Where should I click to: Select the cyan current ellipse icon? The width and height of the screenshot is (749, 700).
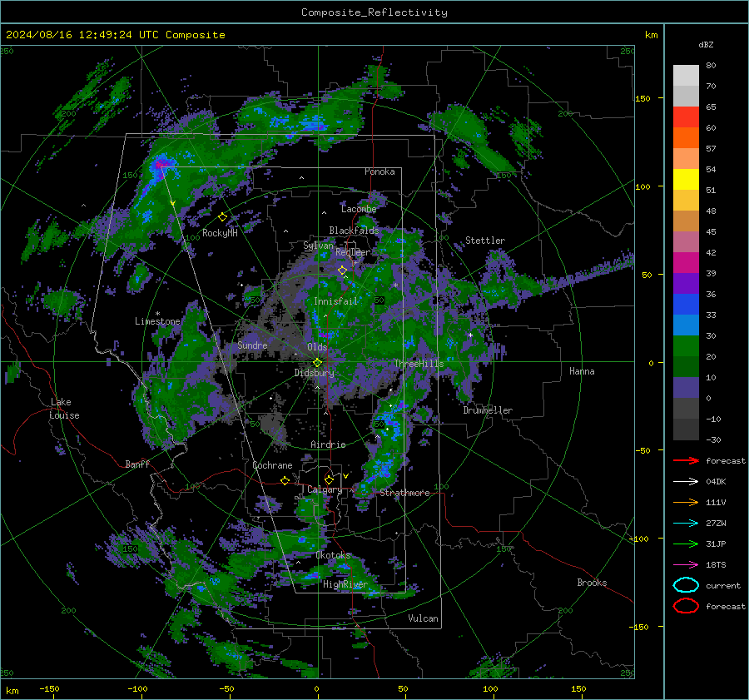click(686, 585)
